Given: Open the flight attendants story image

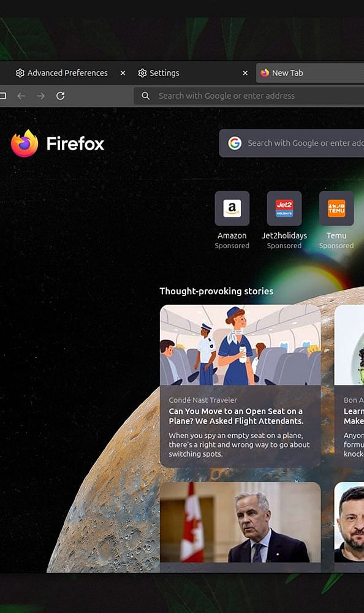Looking at the screenshot, I should click(240, 345).
